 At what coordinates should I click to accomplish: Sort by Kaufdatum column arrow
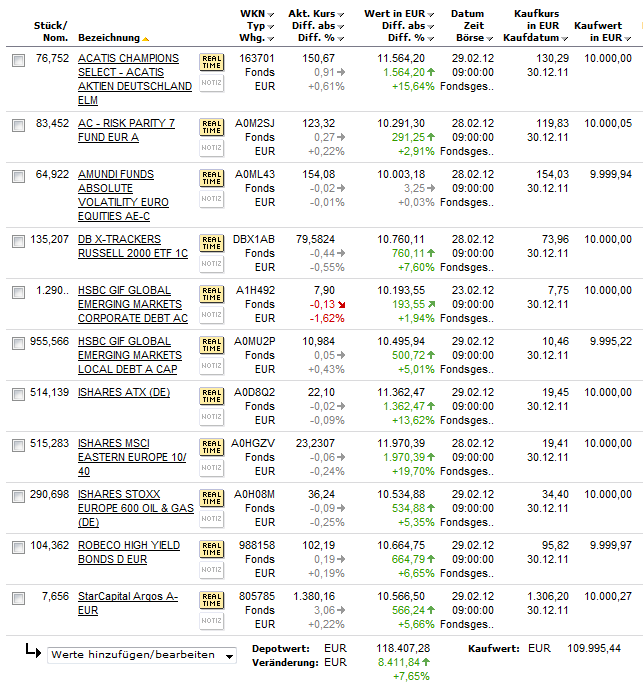(x=564, y=39)
